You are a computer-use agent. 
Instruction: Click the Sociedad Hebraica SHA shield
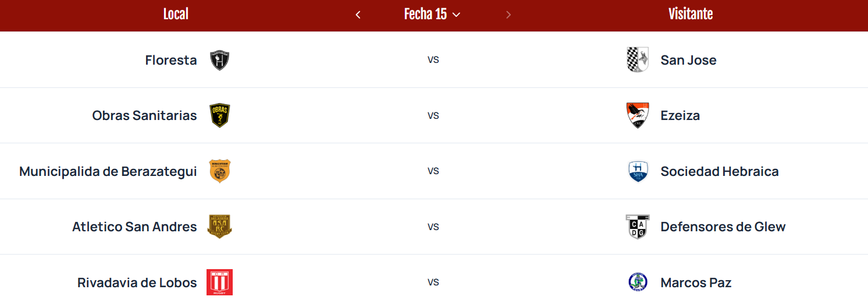[x=638, y=171]
